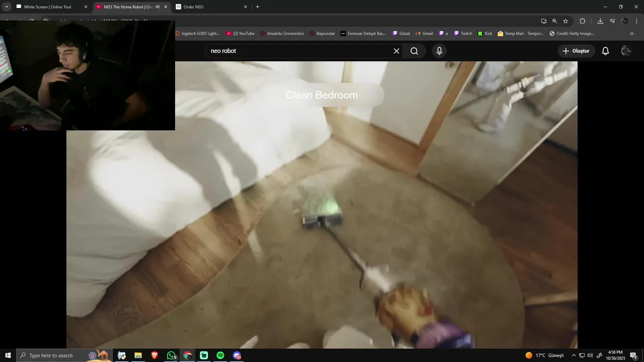Mute the audio on NEO tab

157,7
